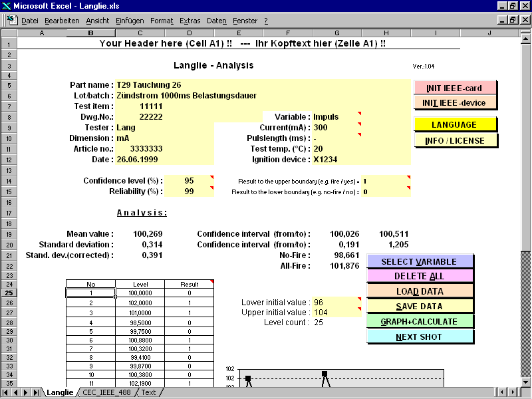Select row 14 header
532x399 pixels.
point(9,181)
